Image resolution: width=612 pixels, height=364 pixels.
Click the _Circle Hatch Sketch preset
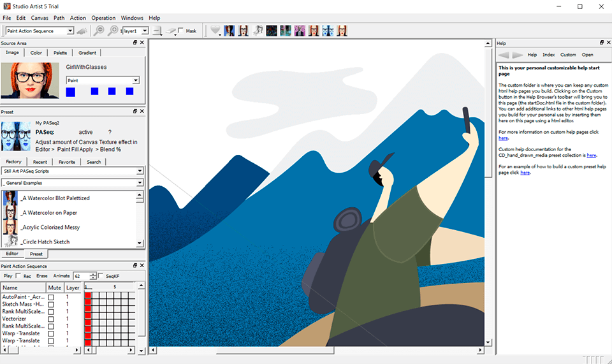coord(45,242)
